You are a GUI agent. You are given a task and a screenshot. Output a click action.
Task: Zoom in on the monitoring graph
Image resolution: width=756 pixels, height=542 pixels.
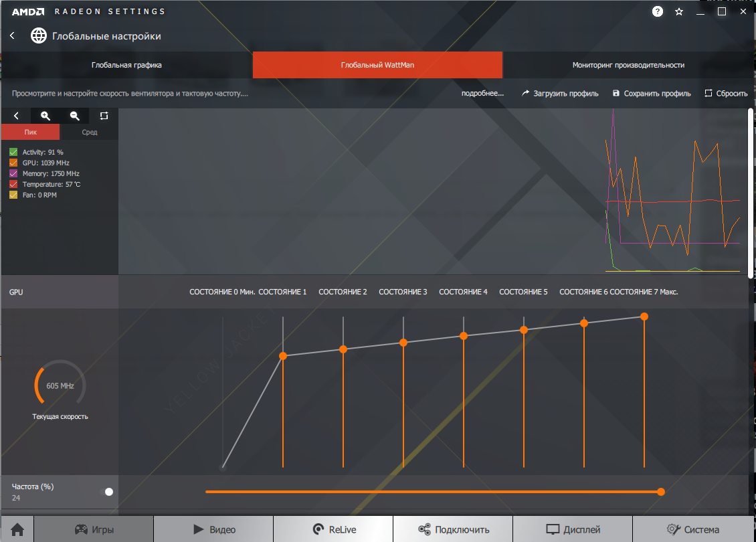pyautogui.click(x=45, y=116)
